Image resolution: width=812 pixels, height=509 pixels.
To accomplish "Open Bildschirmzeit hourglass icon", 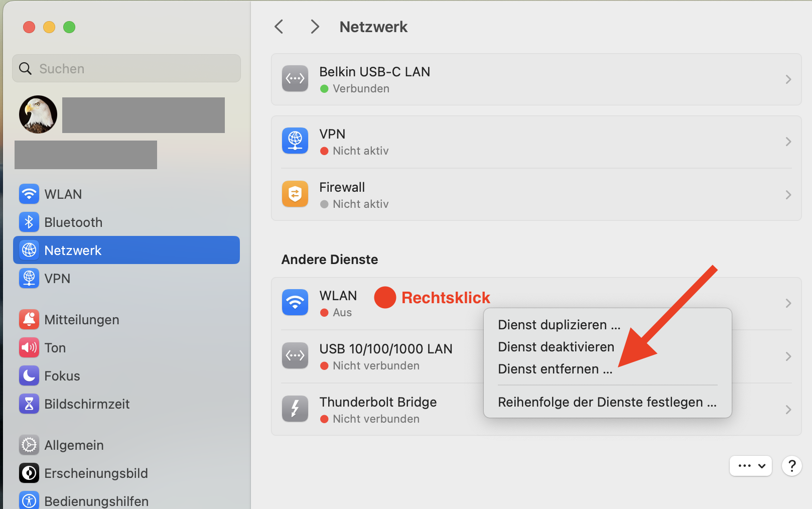I will click(x=29, y=404).
